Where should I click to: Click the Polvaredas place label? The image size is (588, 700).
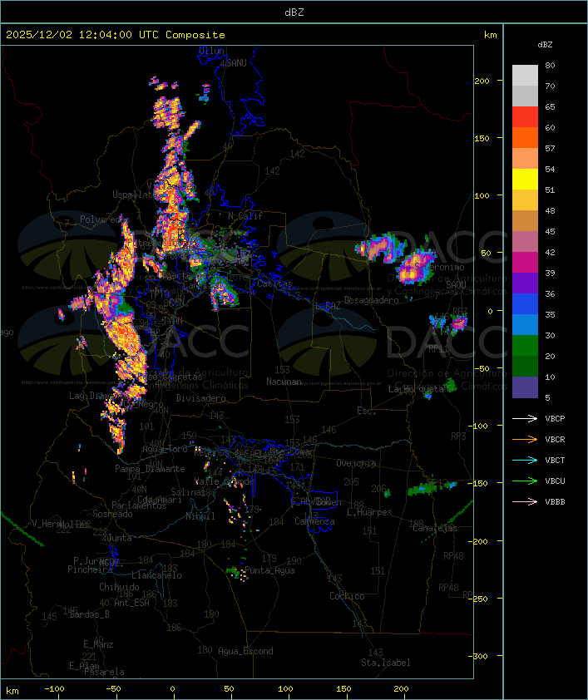point(104,219)
